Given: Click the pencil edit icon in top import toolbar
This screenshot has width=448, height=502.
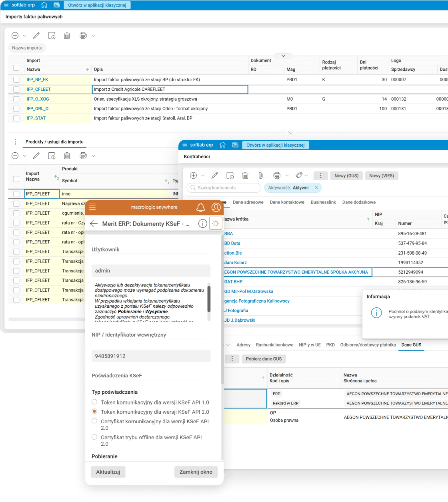Looking at the screenshot, I should [36, 36].
